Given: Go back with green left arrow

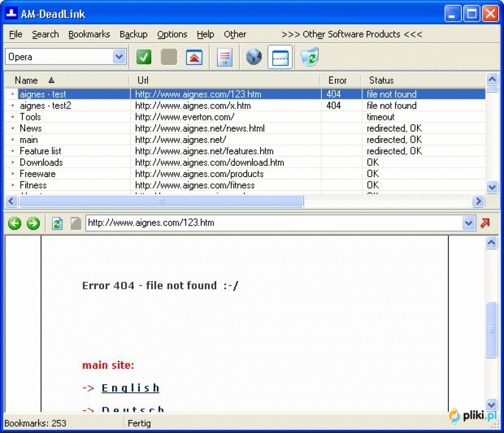Looking at the screenshot, I should [x=14, y=223].
